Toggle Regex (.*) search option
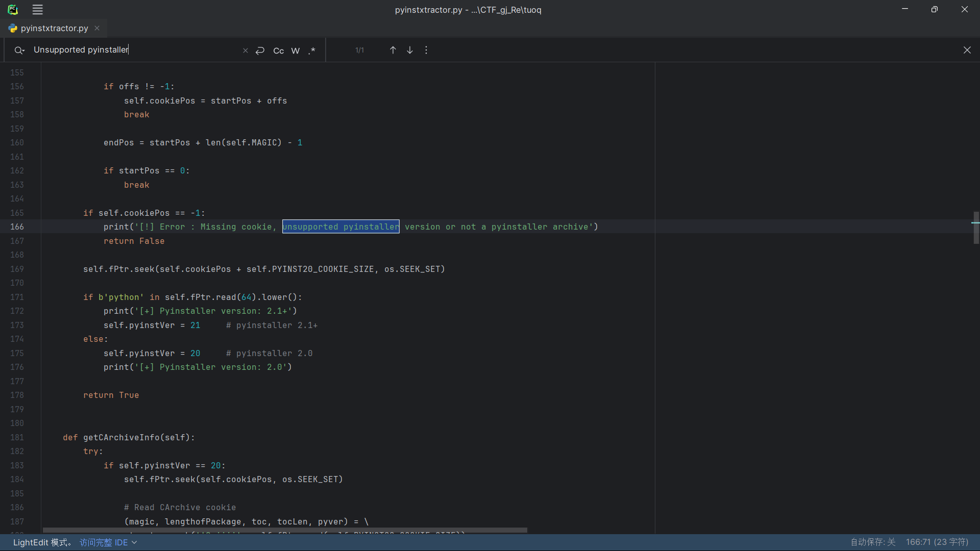 pyautogui.click(x=312, y=51)
